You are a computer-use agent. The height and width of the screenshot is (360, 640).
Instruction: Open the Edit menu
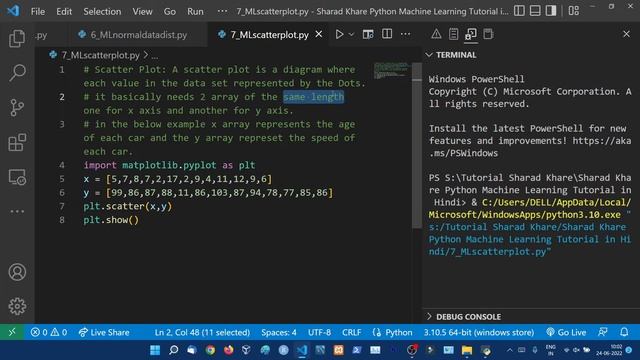point(64,11)
